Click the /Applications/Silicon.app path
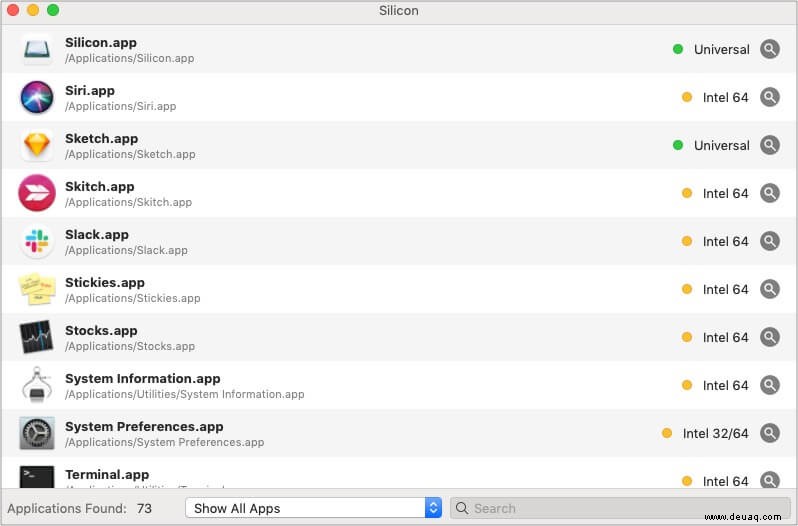Screen dimensions: 798x526 click(129, 58)
